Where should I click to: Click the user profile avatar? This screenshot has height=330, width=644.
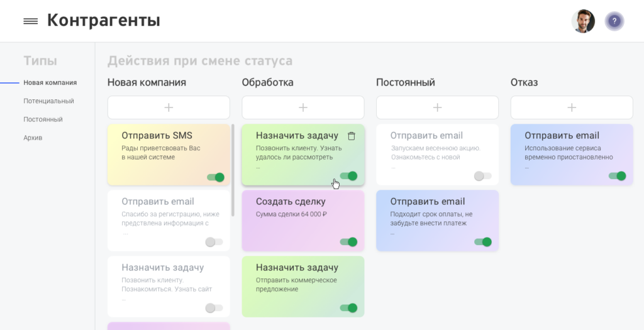[x=583, y=21]
